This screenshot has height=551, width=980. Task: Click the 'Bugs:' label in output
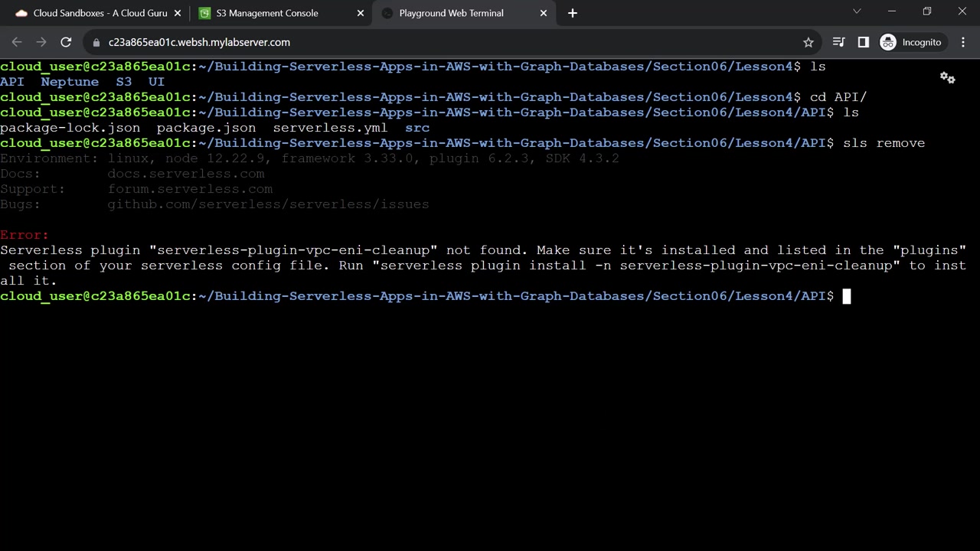(x=20, y=204)
